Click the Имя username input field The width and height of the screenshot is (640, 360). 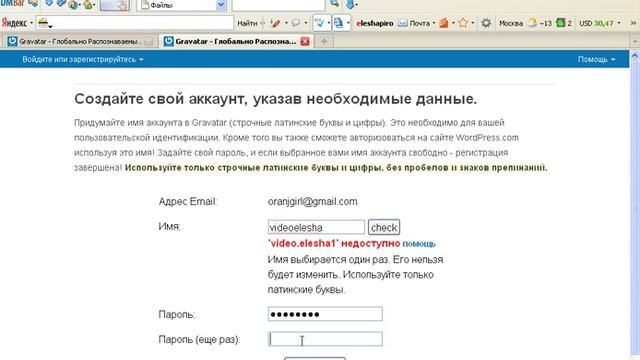[x=316, y=227]
